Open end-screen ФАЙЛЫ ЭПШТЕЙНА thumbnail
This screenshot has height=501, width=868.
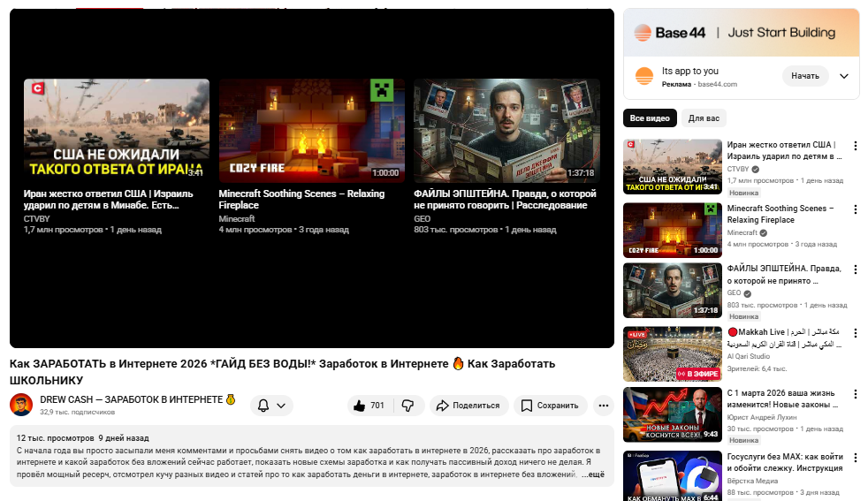(x=506, y=130)
